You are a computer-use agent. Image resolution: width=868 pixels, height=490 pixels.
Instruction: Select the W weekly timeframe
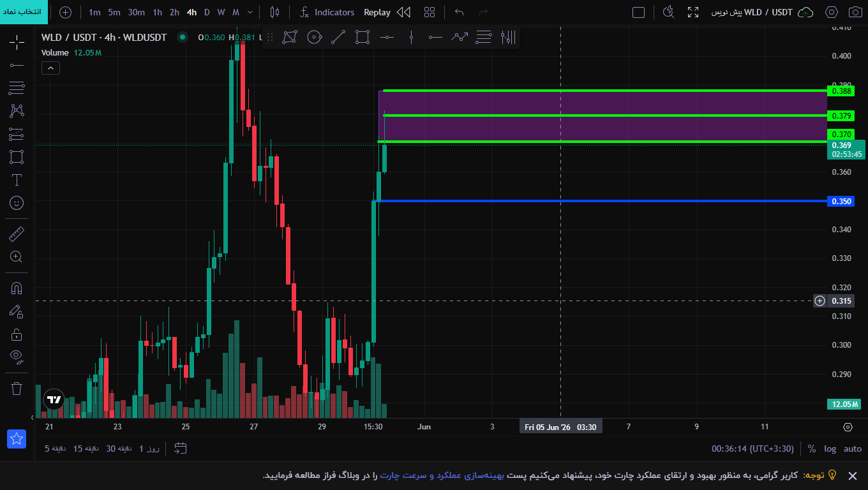221,12
